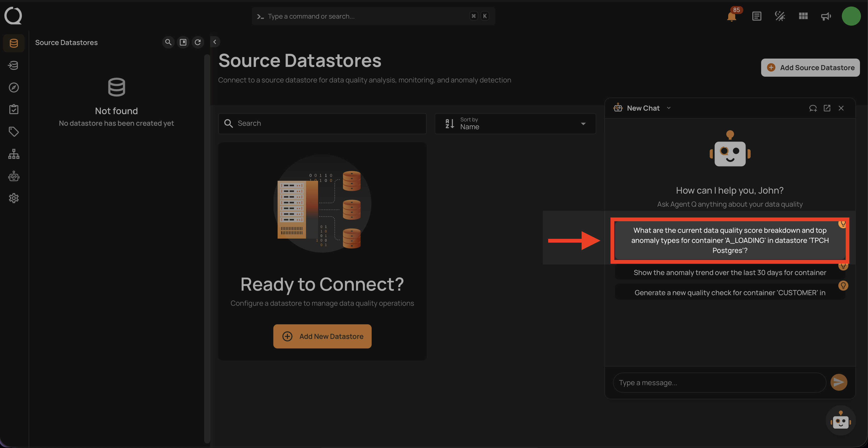This screenshot has width=868, height=448.
Task: Refresh the Source Datastores tree panel
Action: [198, 42]
